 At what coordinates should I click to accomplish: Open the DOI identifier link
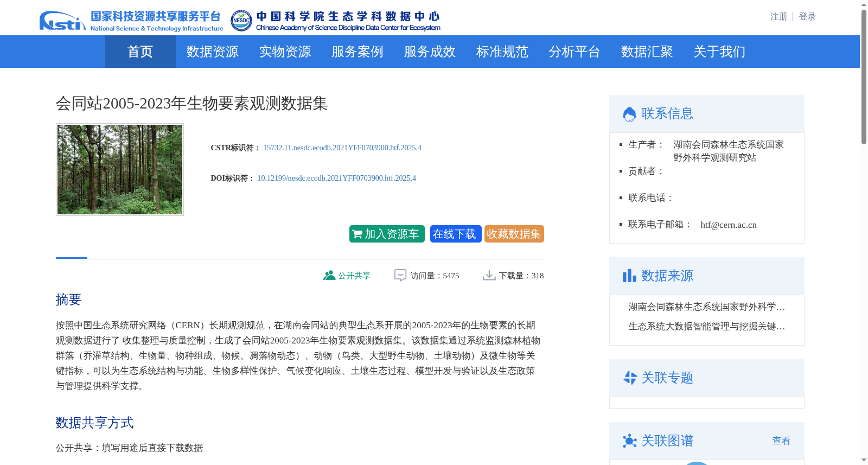[336, 178]
